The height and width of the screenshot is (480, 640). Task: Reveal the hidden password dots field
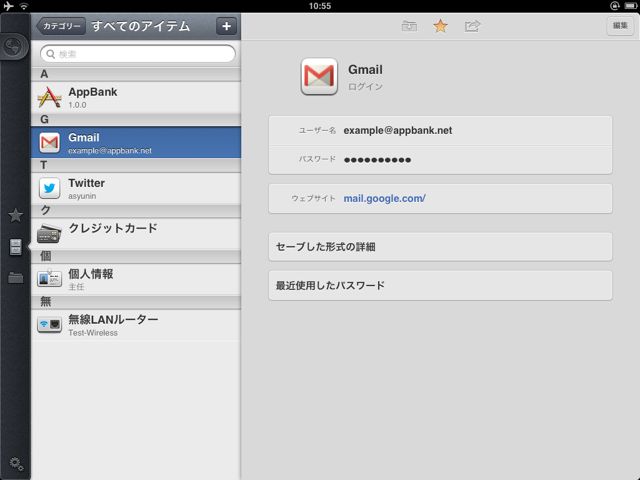pos(440,160)
